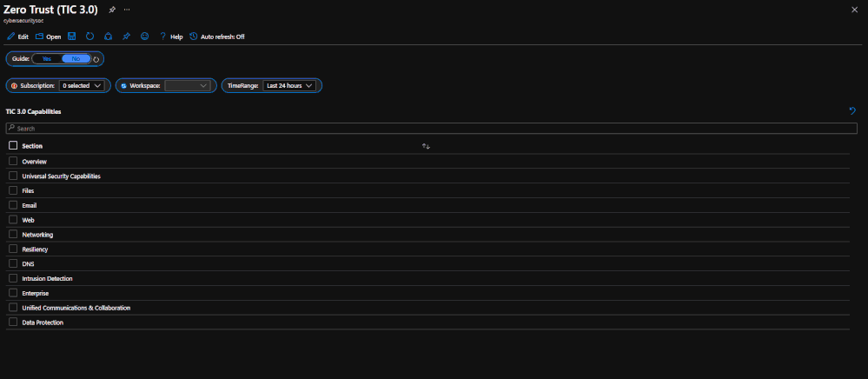Click the Open folder button
The width and height of the screenshot is (868, 379).
(48, 37)
